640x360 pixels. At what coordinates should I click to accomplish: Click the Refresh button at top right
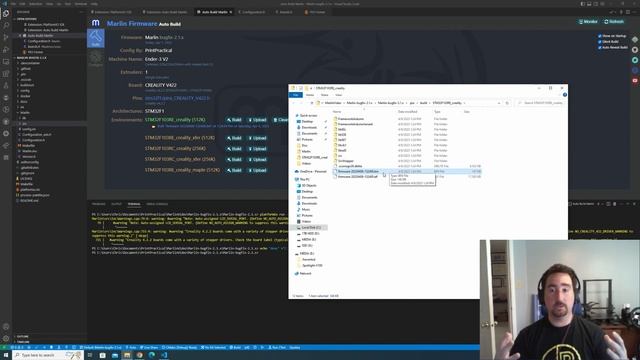click(x=614, y=22)
